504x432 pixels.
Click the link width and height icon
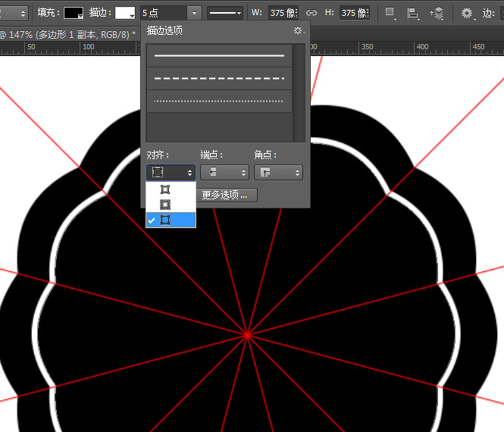click(x=311, y=13)
